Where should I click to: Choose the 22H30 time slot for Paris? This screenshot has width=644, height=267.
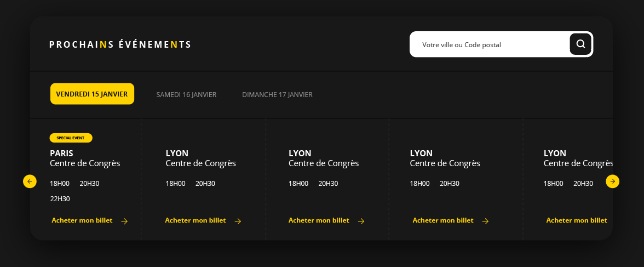pos(60,199)
